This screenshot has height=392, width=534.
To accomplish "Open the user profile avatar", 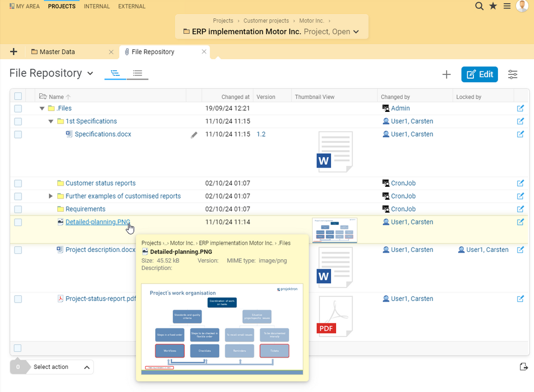I will [x=522, y=6].
